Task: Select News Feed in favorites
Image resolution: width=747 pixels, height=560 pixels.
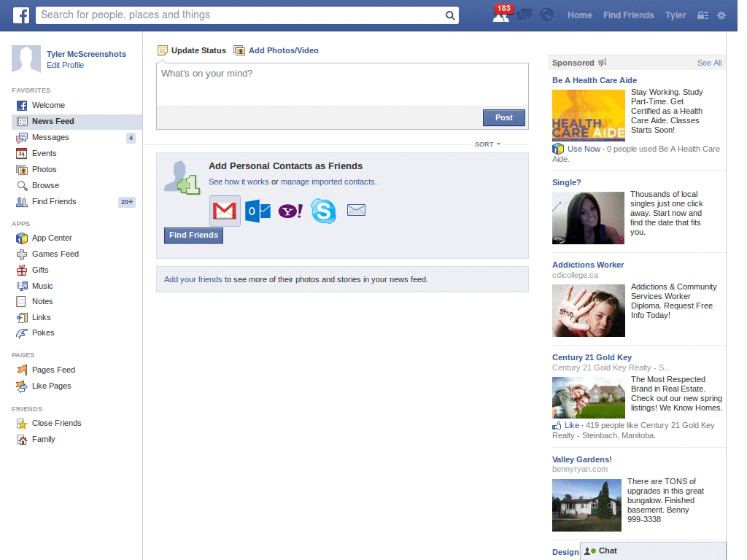Action: [77, 122]
